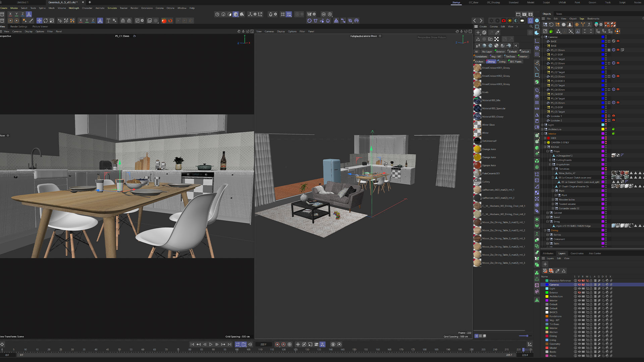
Task: Toggle lock for the Architecture layer
Action: pos(591,297)
